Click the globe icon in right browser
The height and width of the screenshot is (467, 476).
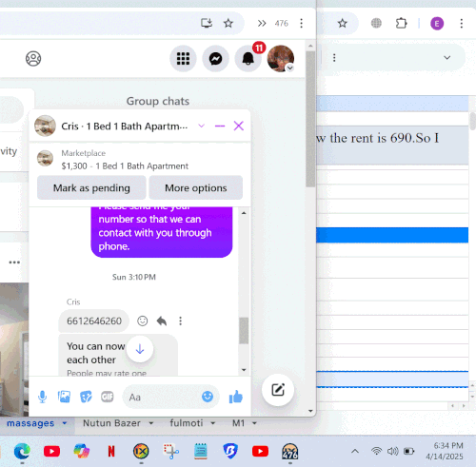(x=376, y=23)
